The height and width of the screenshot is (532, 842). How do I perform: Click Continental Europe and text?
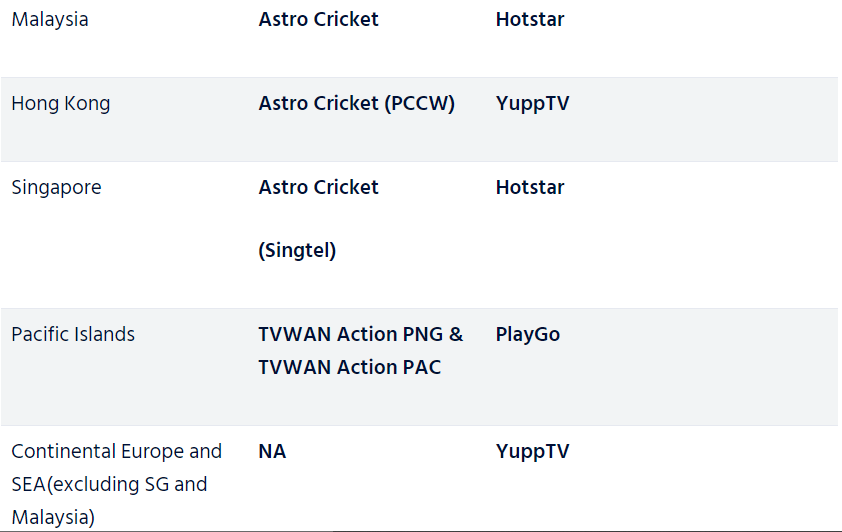click(x=117, y=452)
